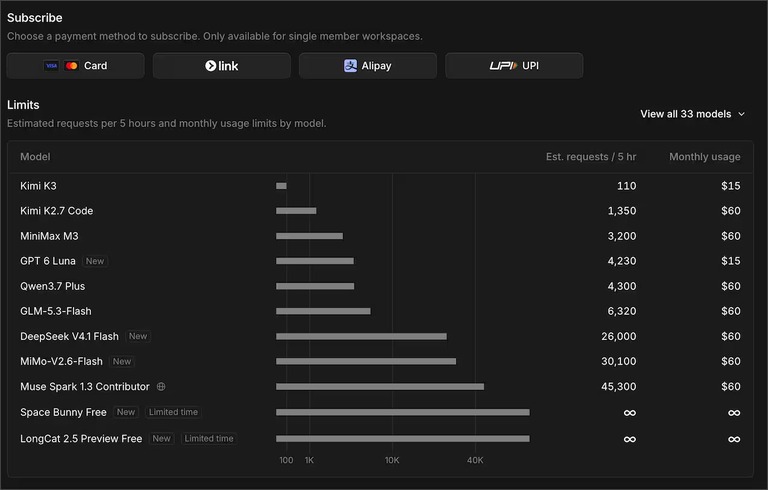768x490 pixels.
Task: Click the $15 monthly usage for GPT 6 Luna
Action: 731,261
